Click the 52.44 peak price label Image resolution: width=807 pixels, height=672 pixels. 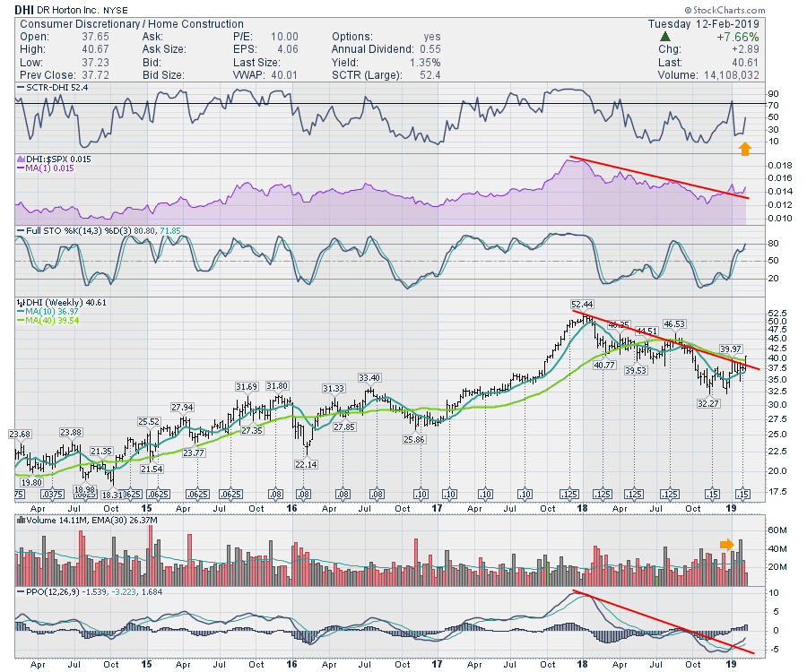[582, 305]
